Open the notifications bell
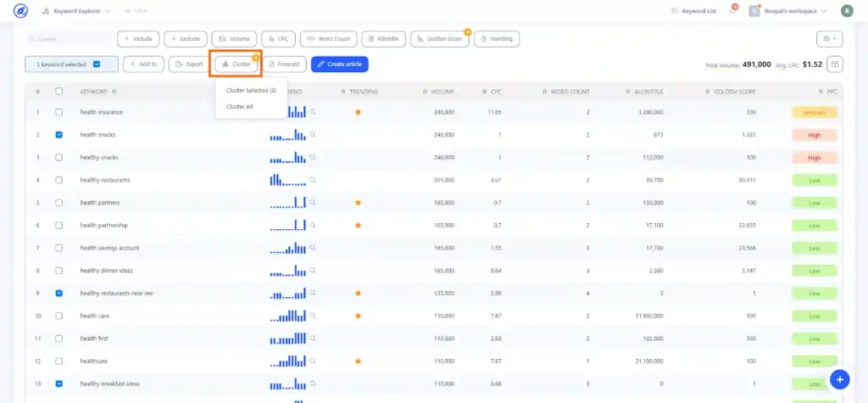Viewport: 868px width, 403px height. tap(733, 11)
